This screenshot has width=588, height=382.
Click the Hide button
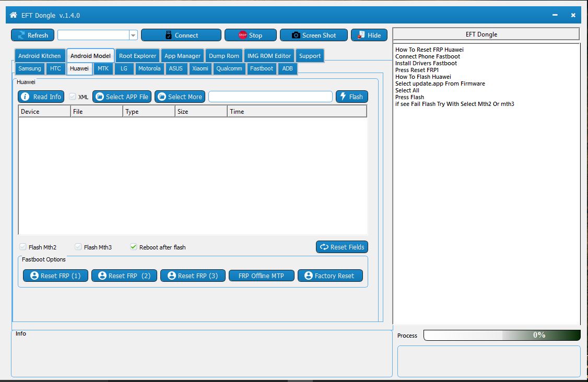coord(369,35)
